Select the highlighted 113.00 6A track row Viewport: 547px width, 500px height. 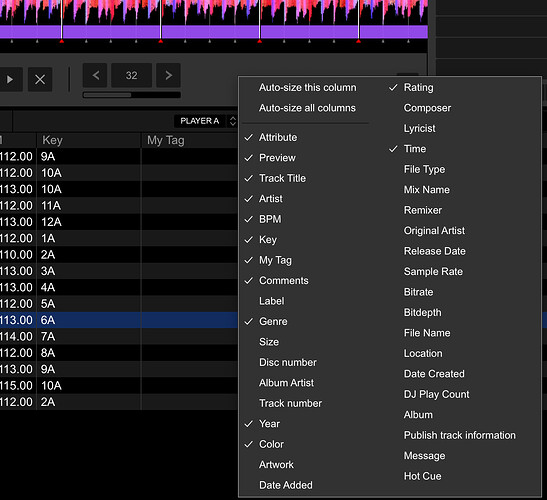(119, 320)
